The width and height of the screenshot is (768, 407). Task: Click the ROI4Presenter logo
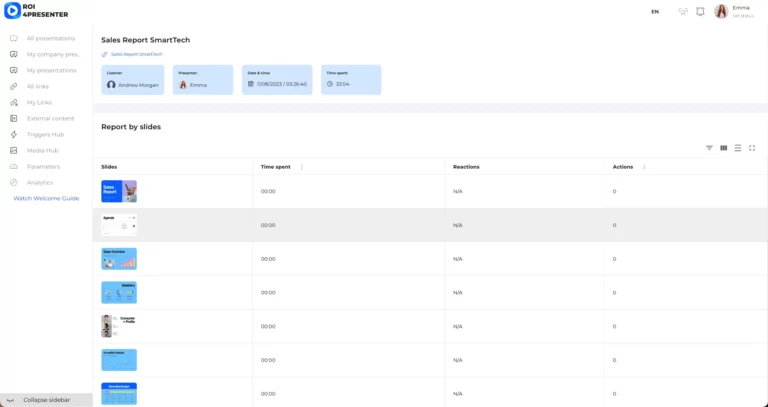coord(36,11)
